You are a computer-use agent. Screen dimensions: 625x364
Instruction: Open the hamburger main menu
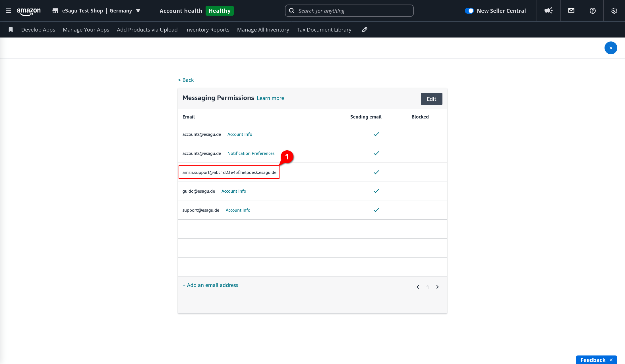(x=9, y=11)
